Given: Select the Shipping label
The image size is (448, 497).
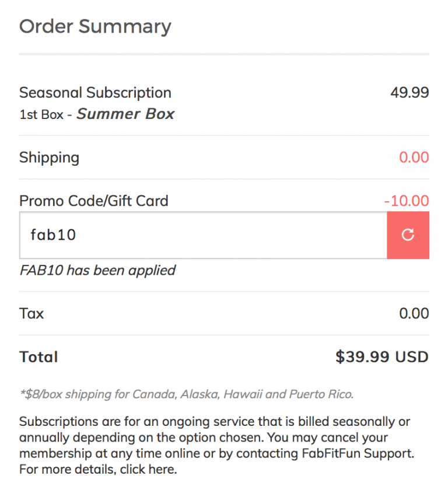Looking at the screenshot, I should (49, 157).
